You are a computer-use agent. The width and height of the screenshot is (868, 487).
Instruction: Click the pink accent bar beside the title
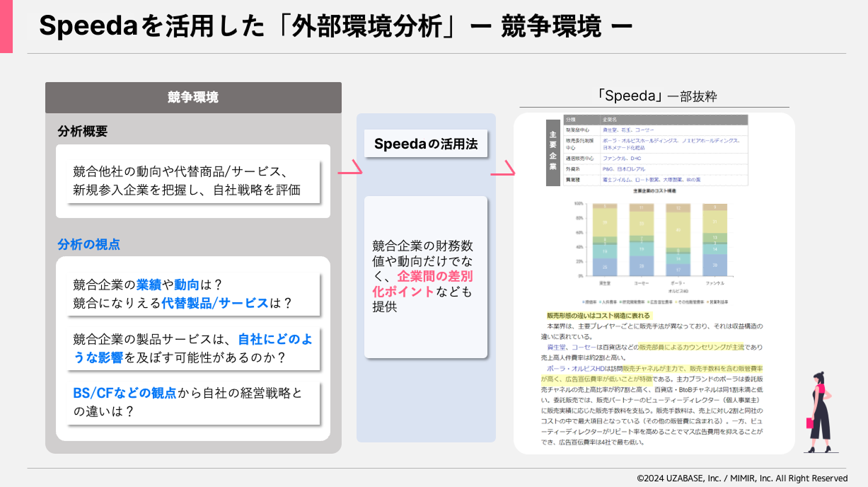coord(6,26)
